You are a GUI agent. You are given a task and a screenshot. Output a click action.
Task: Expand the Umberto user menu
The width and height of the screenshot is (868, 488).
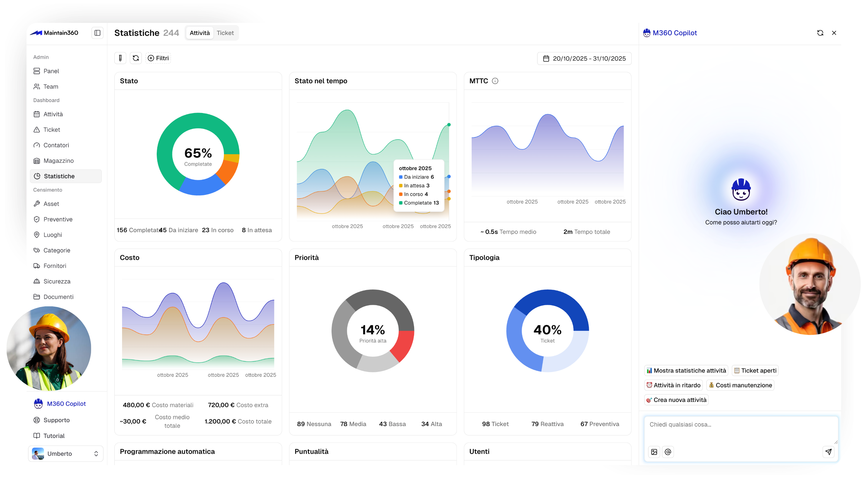click(x=66, y=453)
